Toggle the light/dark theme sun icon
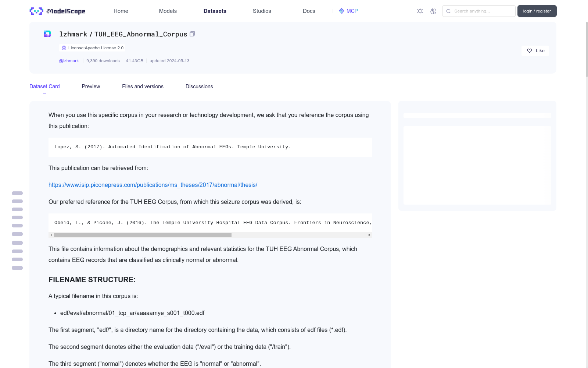 [x=420, y=11]
